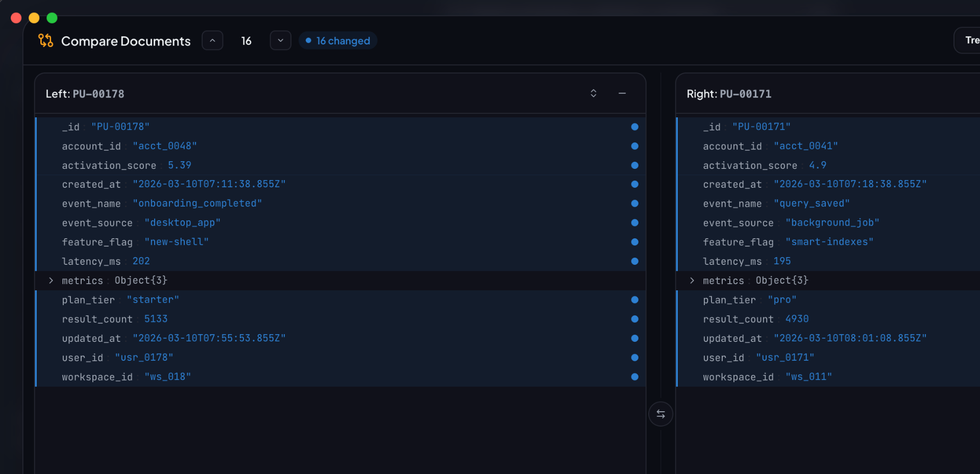Click the Right: PU-00171 panel title
This screenshot has width=980, height=474.
(729, 94)
